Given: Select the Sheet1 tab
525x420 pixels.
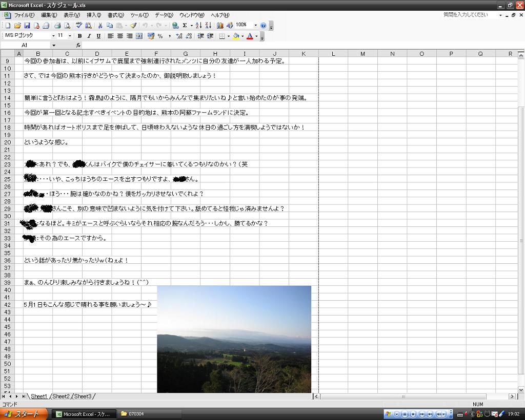Looking at the screenshot, I should click(x=39, y=396).
